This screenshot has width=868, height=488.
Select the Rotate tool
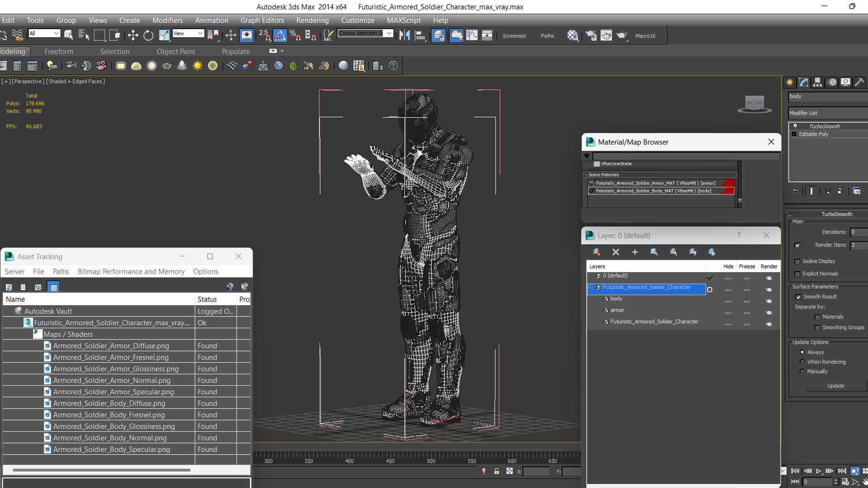click(148, 35)
